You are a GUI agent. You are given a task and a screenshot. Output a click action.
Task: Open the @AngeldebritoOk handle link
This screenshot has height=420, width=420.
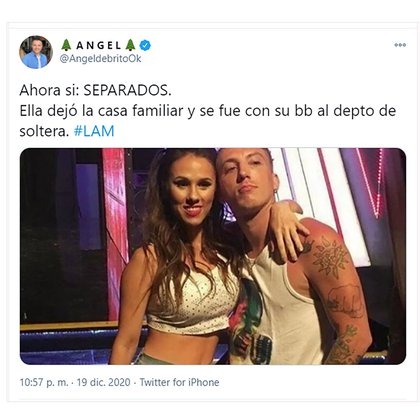[x=100, y=59]
